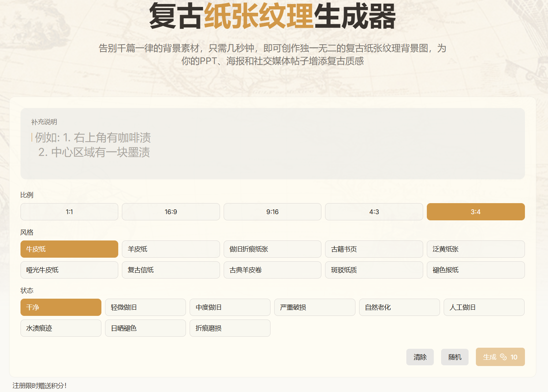This screenshot has height=392, width=548.
Task: Switch ratio to 4:3
Action: click(374, 212)
